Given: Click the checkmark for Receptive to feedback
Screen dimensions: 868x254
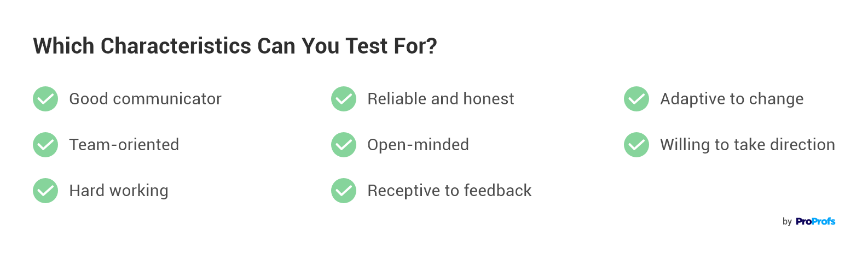Looking at the screenshot, I should pos(344,191).
